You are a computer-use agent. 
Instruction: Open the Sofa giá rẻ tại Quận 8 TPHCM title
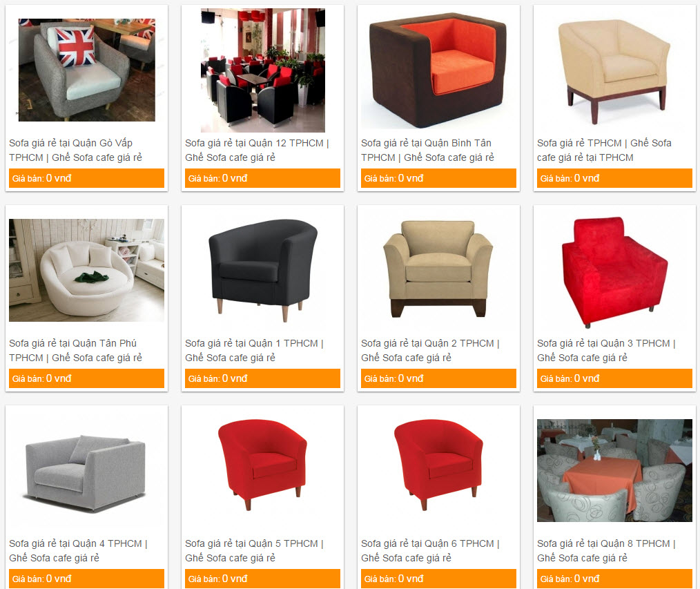click(x=607, y=550)
